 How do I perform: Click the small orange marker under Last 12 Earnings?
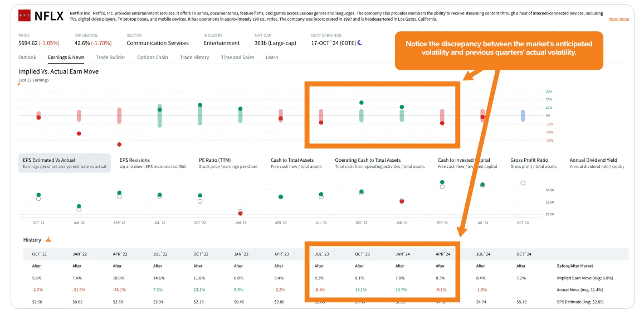tap(19, 84)
